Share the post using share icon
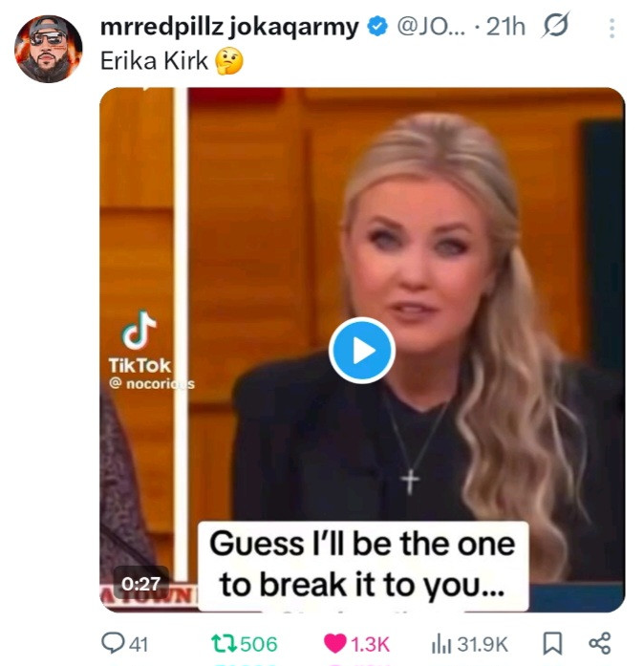This screenshot has width=644, height=666. [600, 643]
